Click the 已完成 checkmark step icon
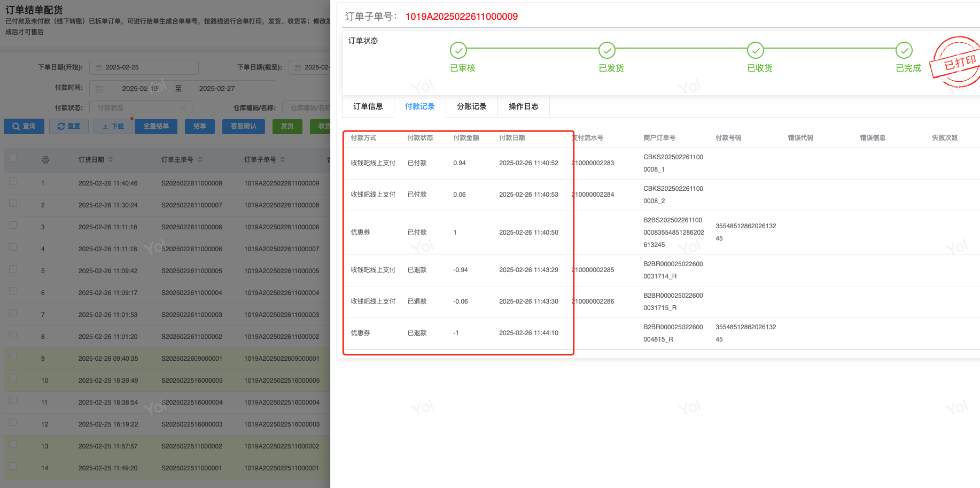The height and width of the screenshot is (488, 980). 904,50
